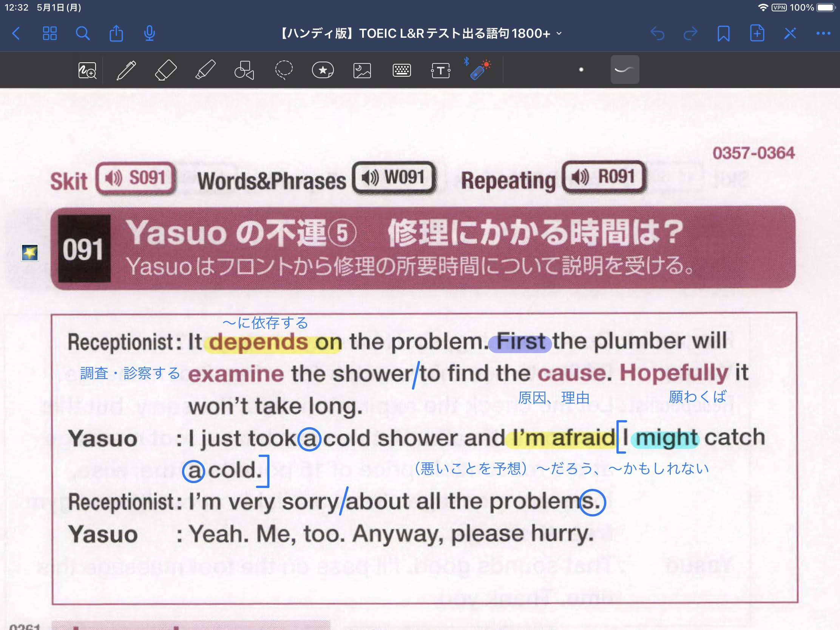Tap the annotation "願わくば"

697,397
